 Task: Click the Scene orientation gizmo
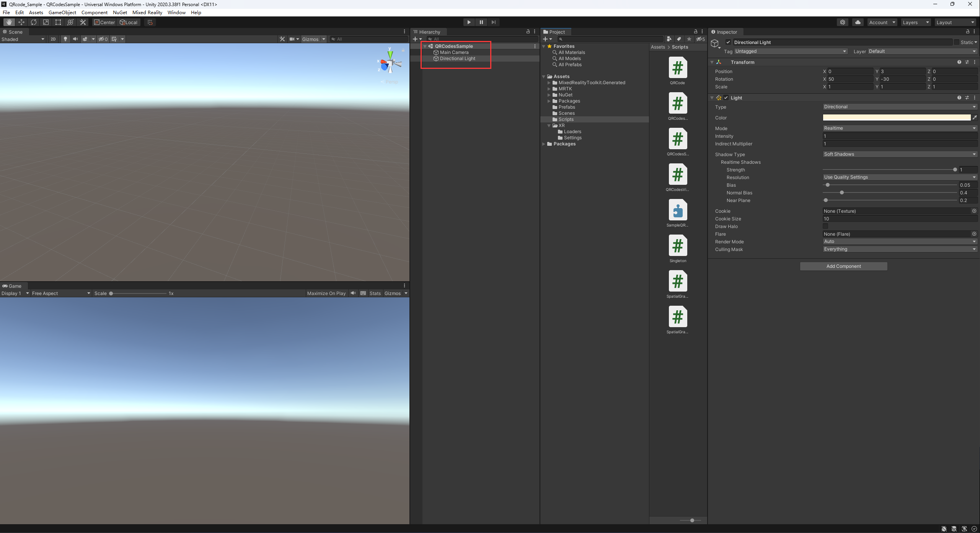[390, 64]
